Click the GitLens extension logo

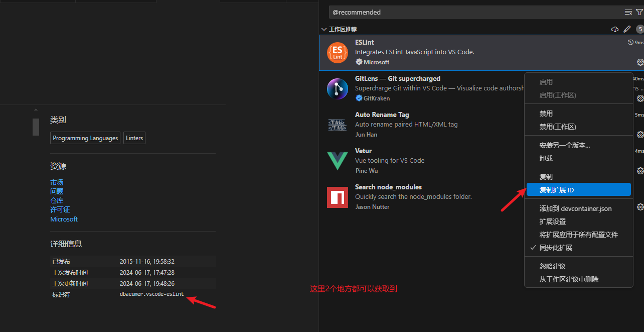point(338,89)
